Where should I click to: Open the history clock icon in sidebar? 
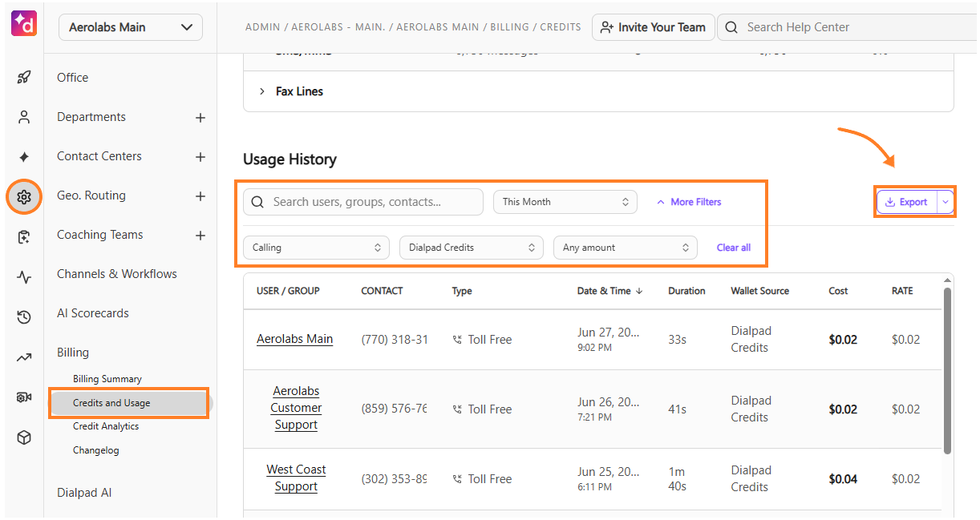[24, 317]
